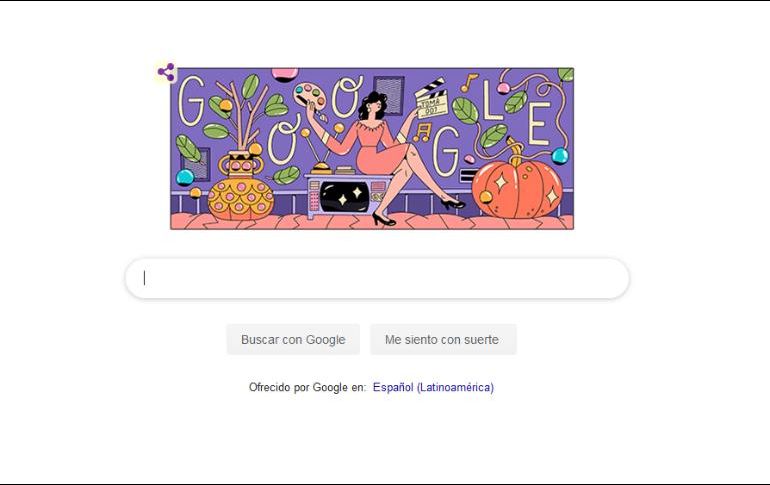Viewport: 770px width, 485px height.
Task: Click the pink ball at the doodle's top edge
Action: 285,74
